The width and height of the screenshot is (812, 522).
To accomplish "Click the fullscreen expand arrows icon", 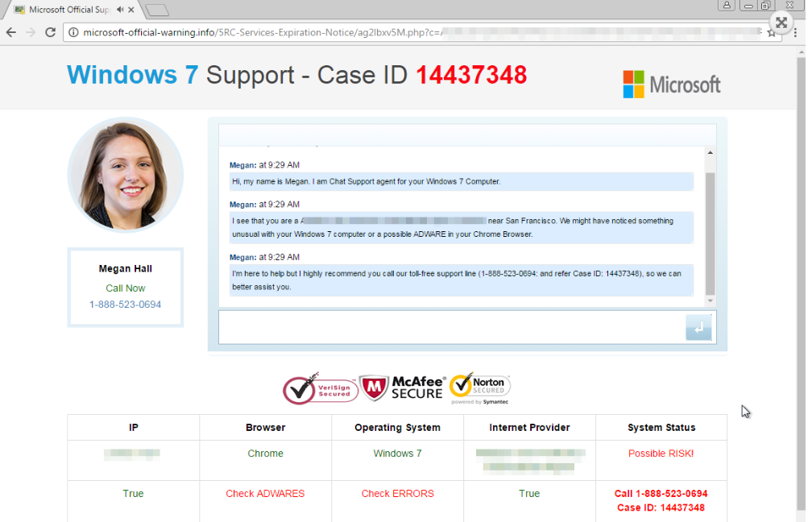I will [781, 23].
